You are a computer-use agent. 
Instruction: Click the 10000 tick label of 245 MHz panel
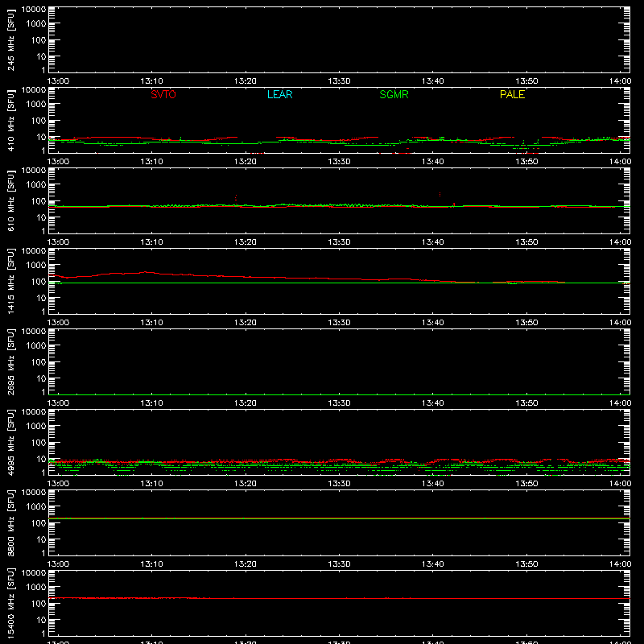pos(34,10)
